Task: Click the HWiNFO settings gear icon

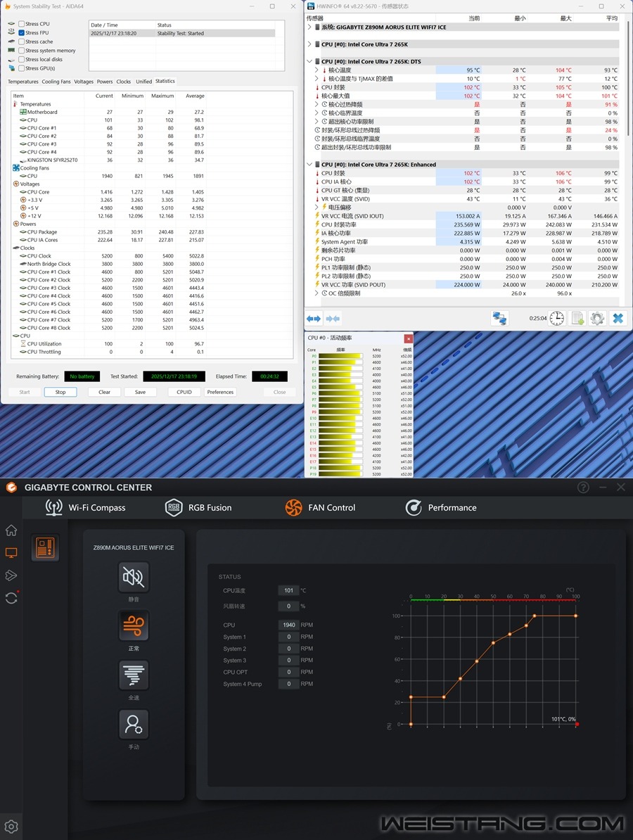Action: click(597, 319)
